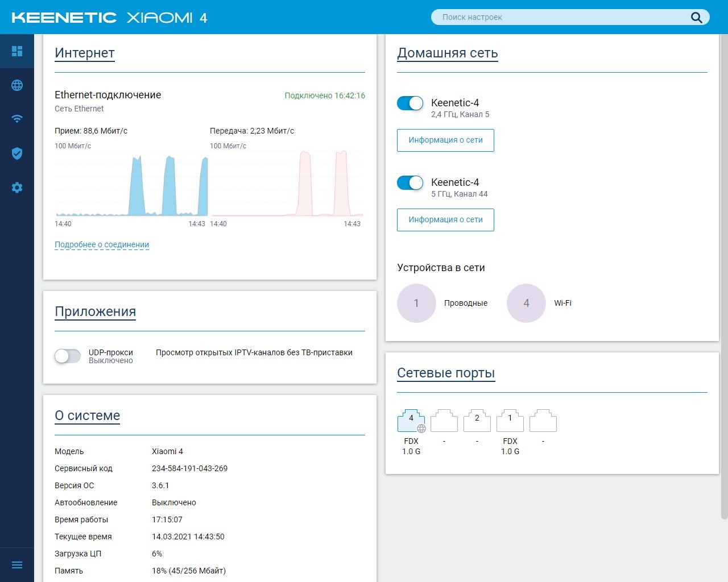Click the wired devices count circle

[x=416, y=303]
